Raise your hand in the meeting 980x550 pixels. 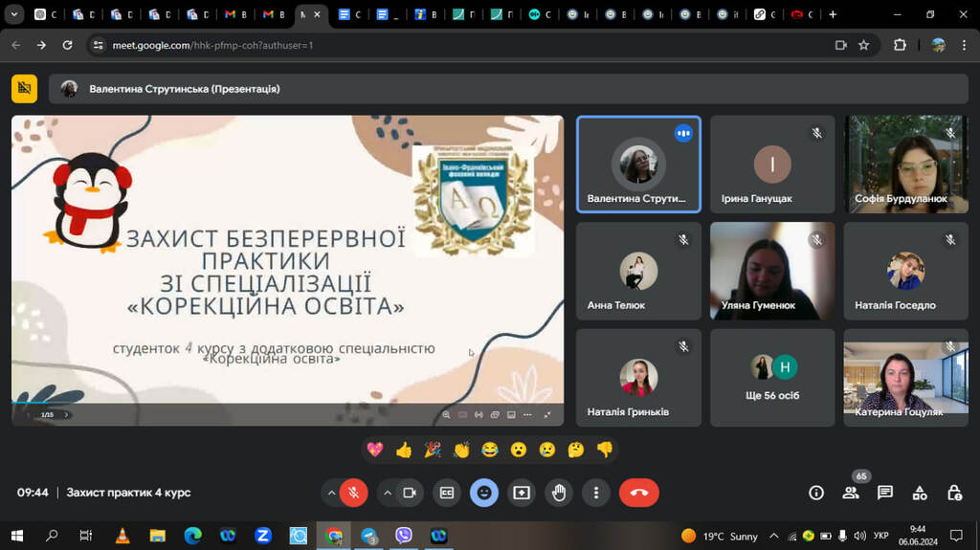[559, 493]
